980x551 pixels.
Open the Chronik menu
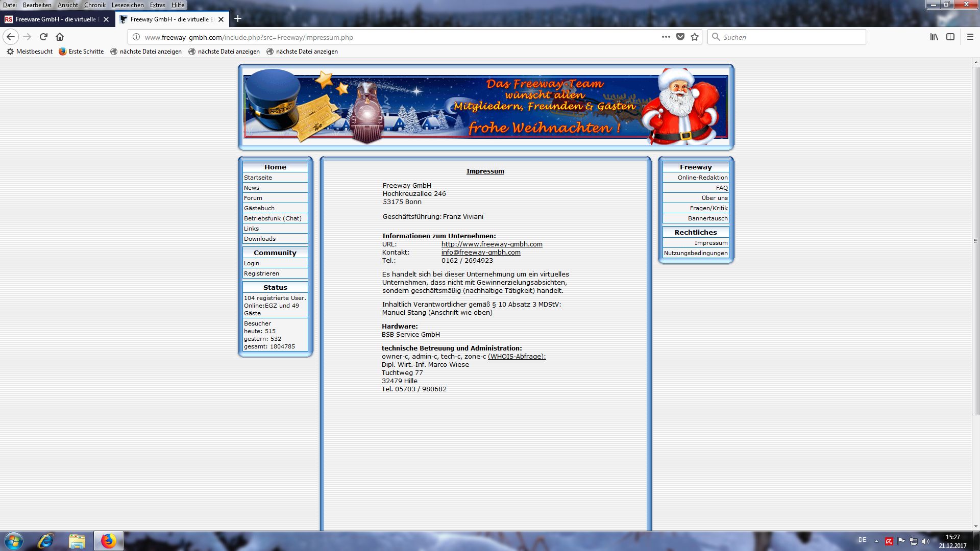(x=94, y=5)
